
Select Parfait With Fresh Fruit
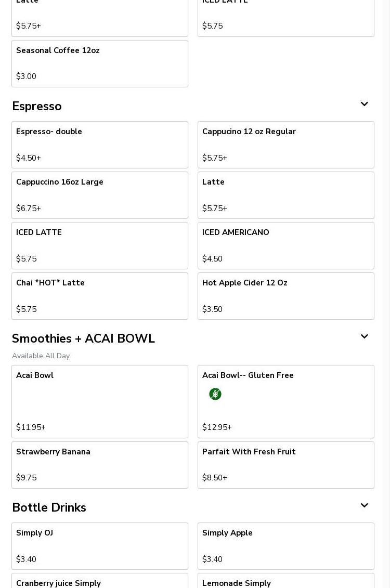click(286, 465)
